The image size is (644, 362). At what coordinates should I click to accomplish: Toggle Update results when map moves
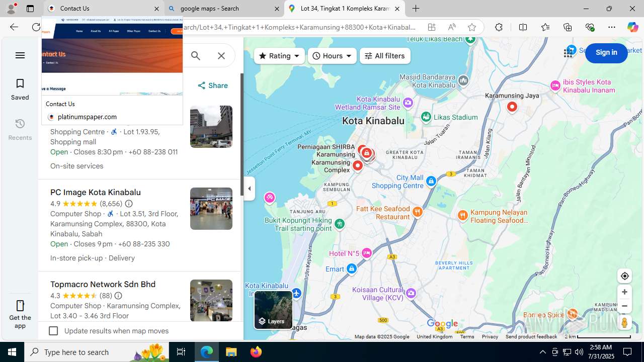[53, 331]
